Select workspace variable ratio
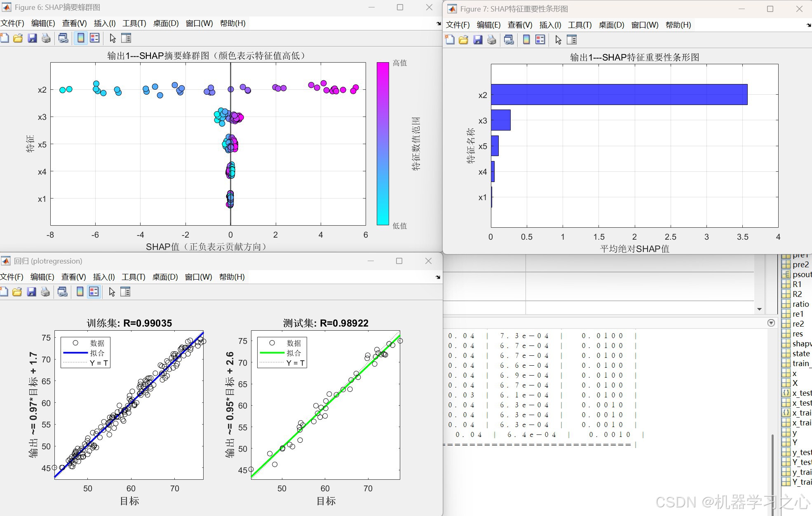The image size is (812, 516). click(800, 304)
